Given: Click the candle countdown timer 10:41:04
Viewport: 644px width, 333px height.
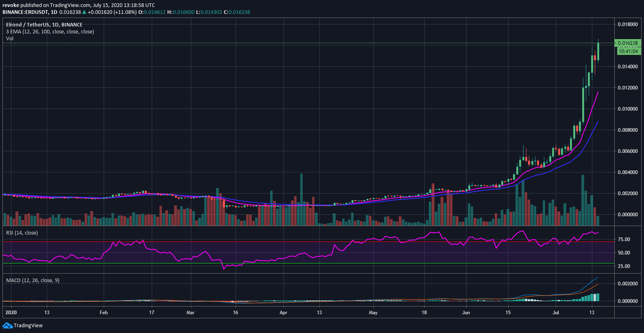Looking at the screenshot, I should 628,51.
